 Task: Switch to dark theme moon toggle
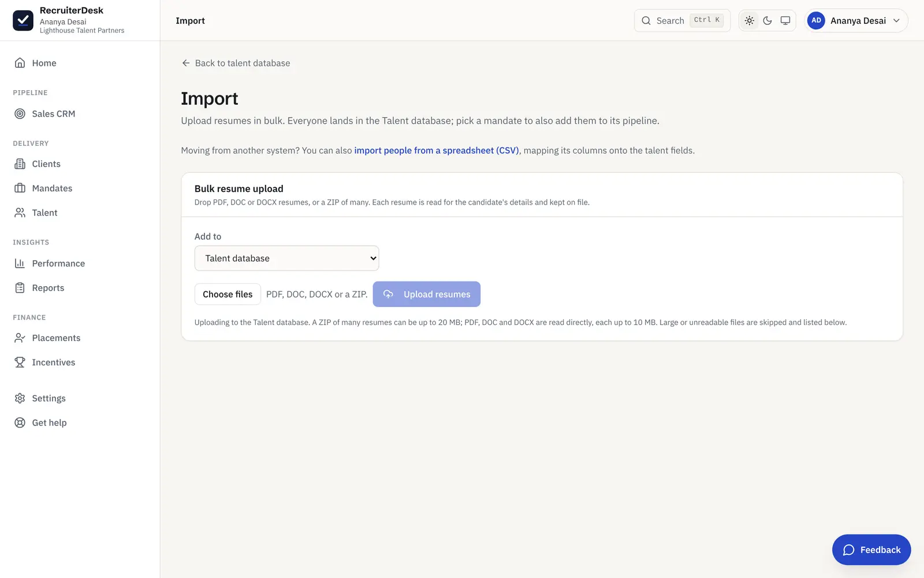[x=767, y=21]
